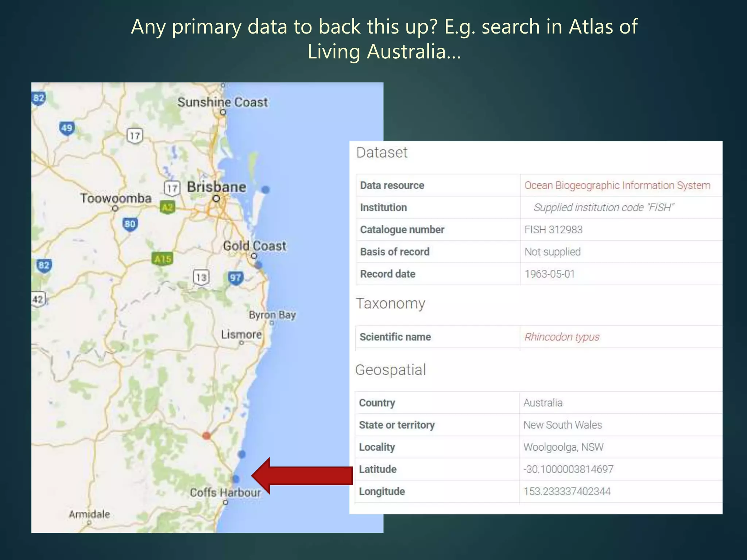Click the Longitude row label
The image size is (747, 560).
(x=382, y=491)
